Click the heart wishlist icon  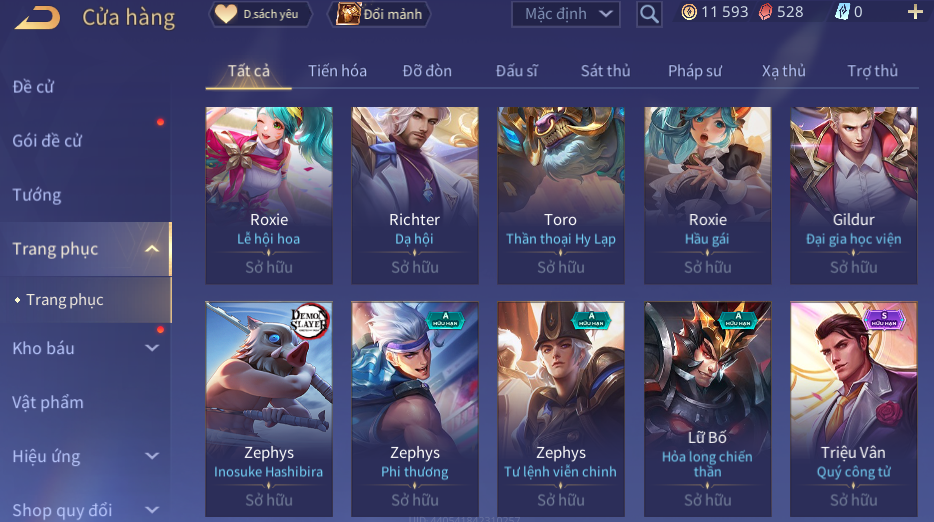point(226,14)
